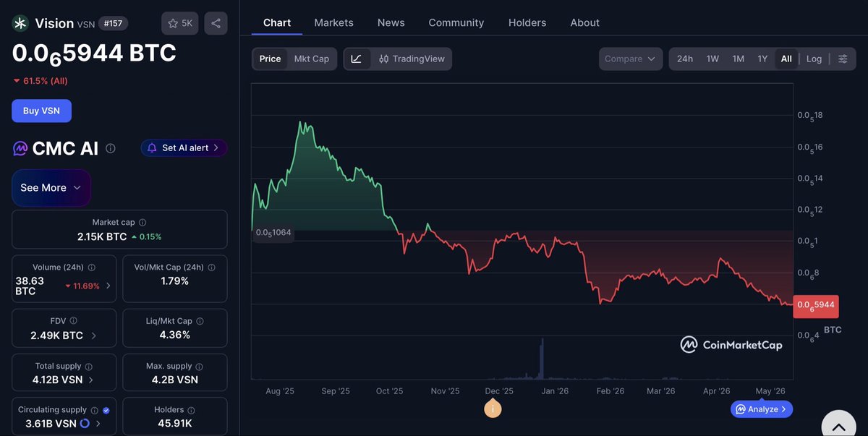Click the Vision token logo icon
The image size is (868, 436).
tap(20, 24)
